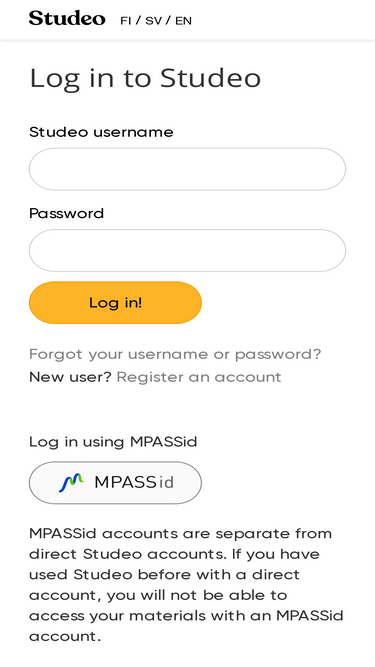The height and width of the screenshot is (667, 375).
Task: Click the Log in to Studeo heading
Action: [145, 78]
